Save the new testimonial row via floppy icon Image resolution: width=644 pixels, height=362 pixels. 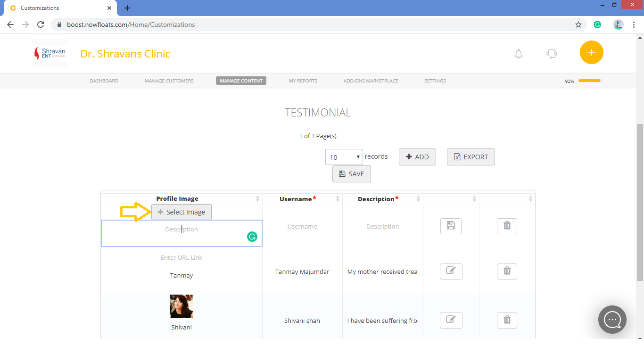tap(451, 226)
